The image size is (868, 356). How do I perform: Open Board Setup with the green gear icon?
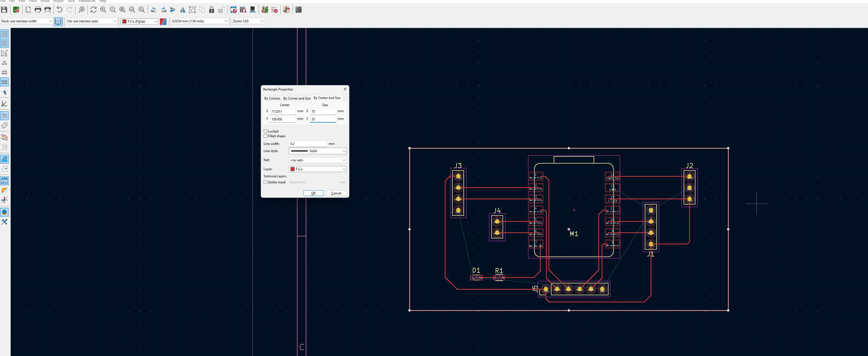tap(16, 10)
